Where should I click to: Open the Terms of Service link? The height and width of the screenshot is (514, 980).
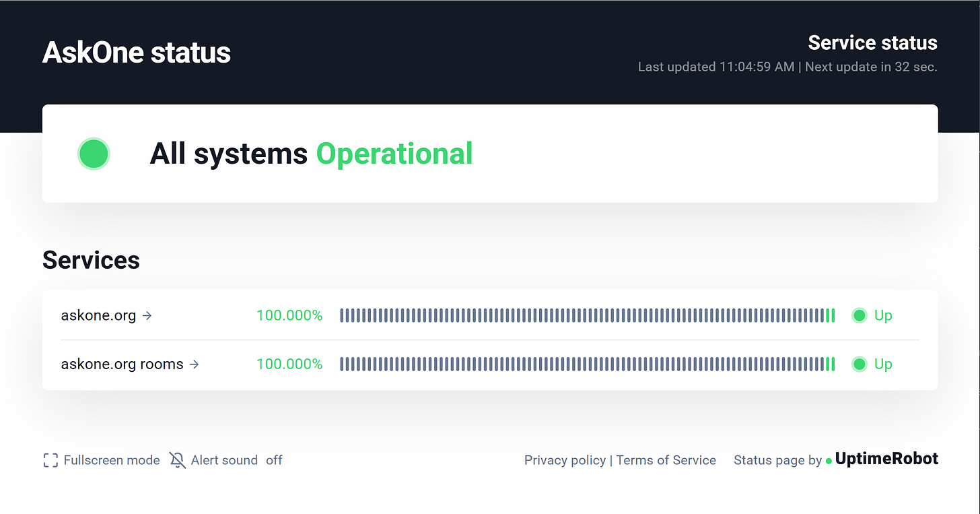(666, 460)
